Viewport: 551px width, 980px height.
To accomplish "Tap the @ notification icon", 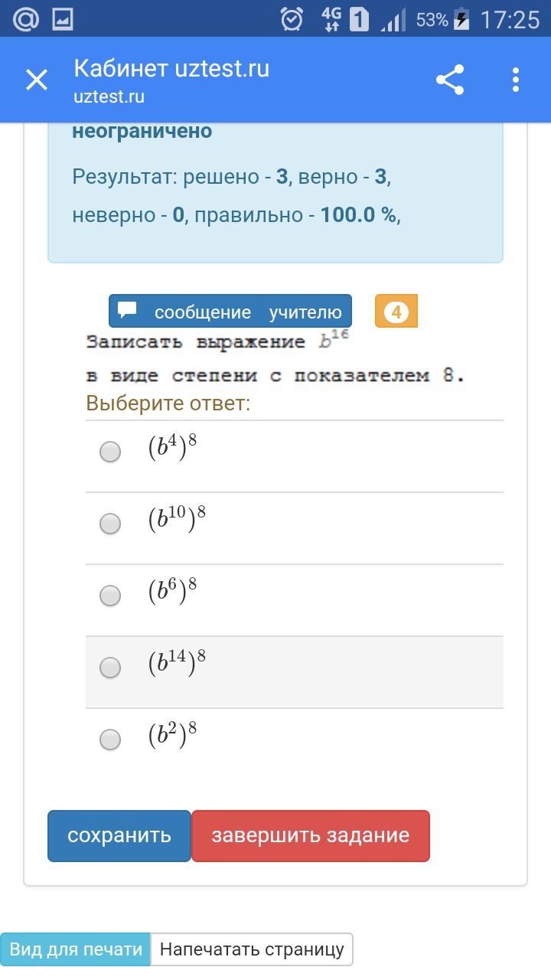I will coord(26,19).
